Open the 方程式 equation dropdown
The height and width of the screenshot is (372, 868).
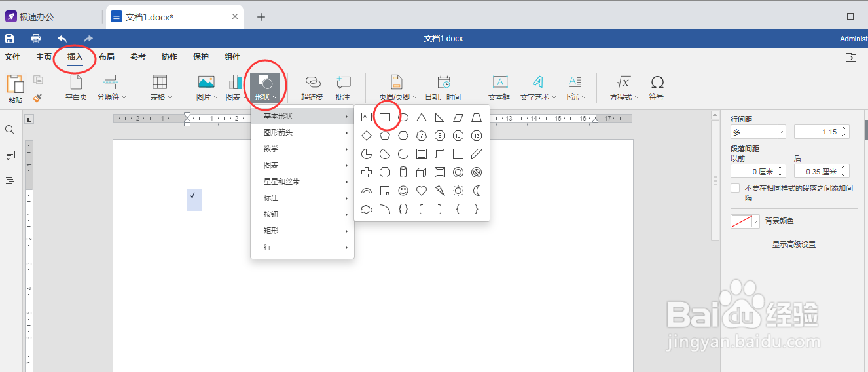[624, 88]
